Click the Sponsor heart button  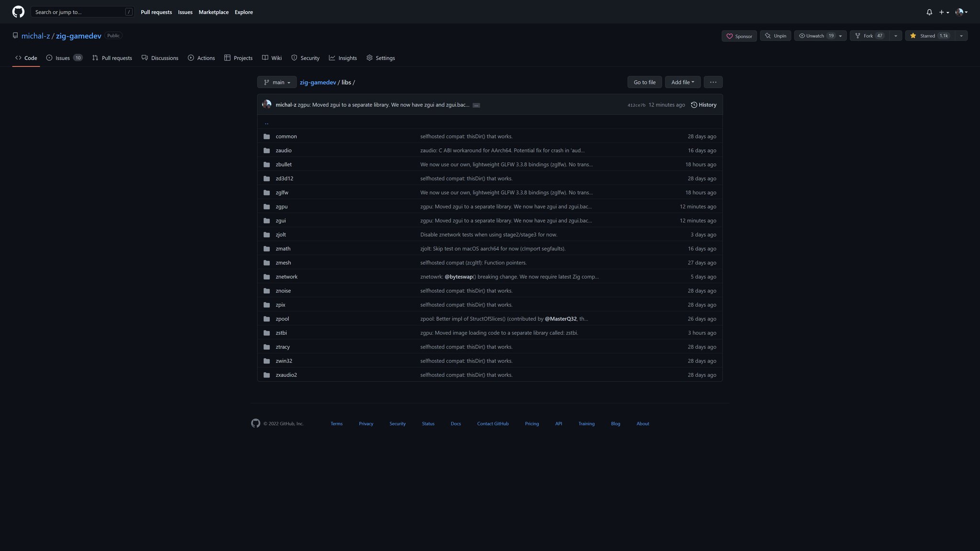click(739, 36)
